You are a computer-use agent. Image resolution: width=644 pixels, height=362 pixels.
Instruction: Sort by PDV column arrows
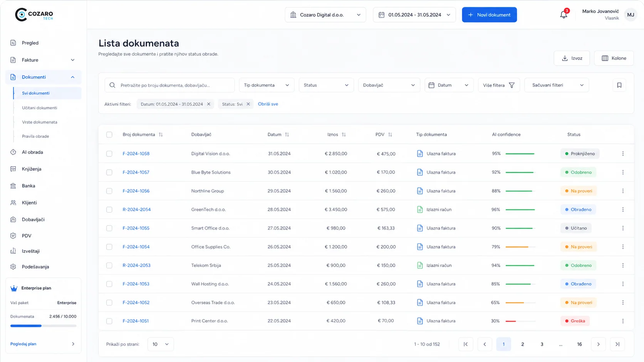[390, 135]
